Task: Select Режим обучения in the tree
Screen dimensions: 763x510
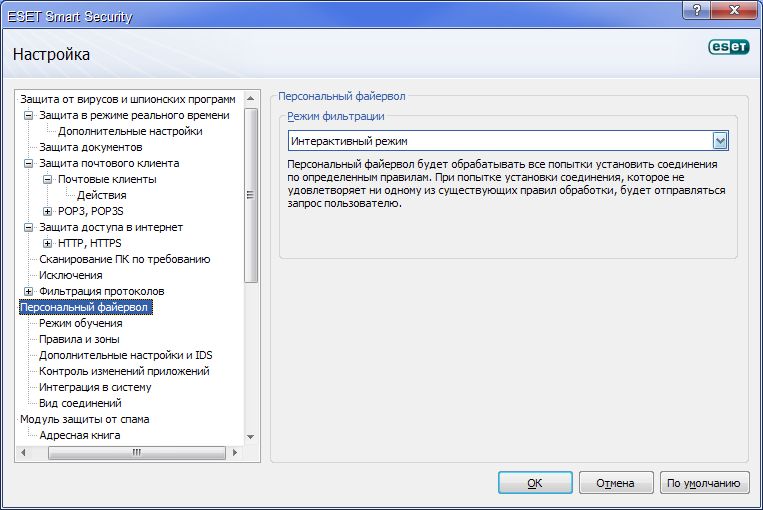Action: (80, 324)
